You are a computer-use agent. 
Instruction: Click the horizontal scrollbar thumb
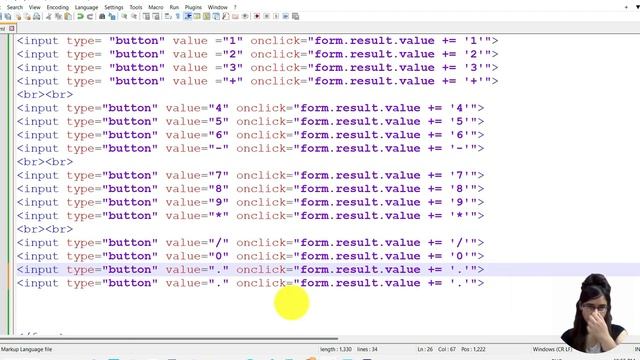(169, 338)
